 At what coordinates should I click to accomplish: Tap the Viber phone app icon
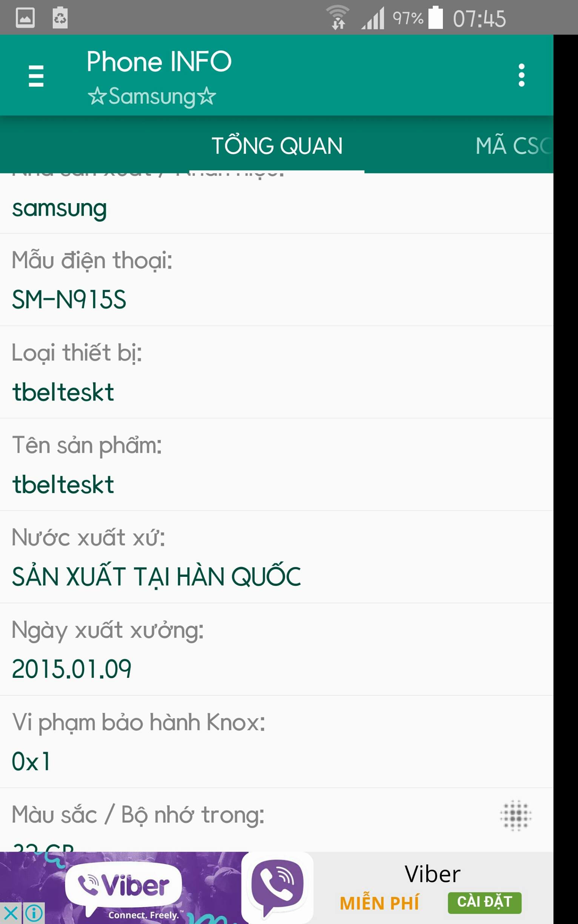coord(278,888)
